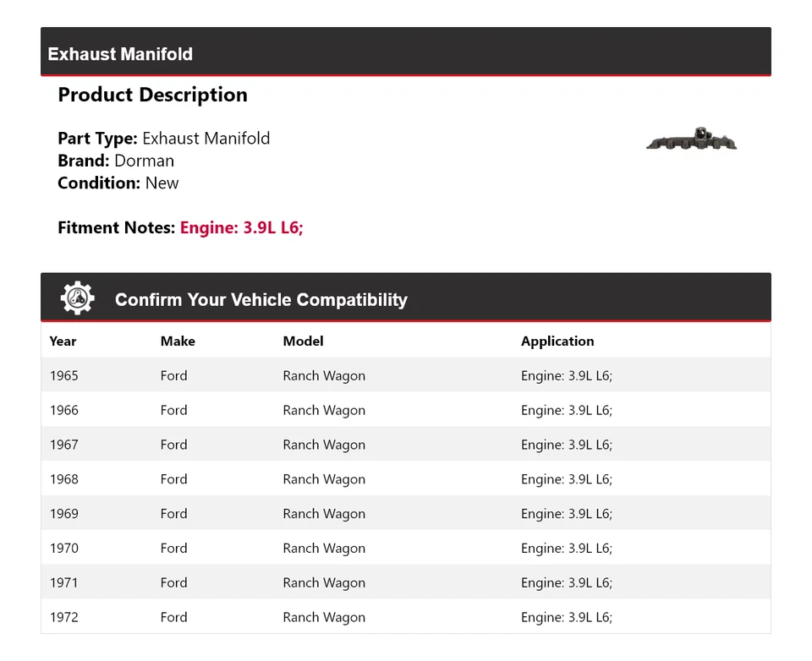This screenshot has height=661, width=812.
Task: Select the 1970 year cell
Action: 63,549
